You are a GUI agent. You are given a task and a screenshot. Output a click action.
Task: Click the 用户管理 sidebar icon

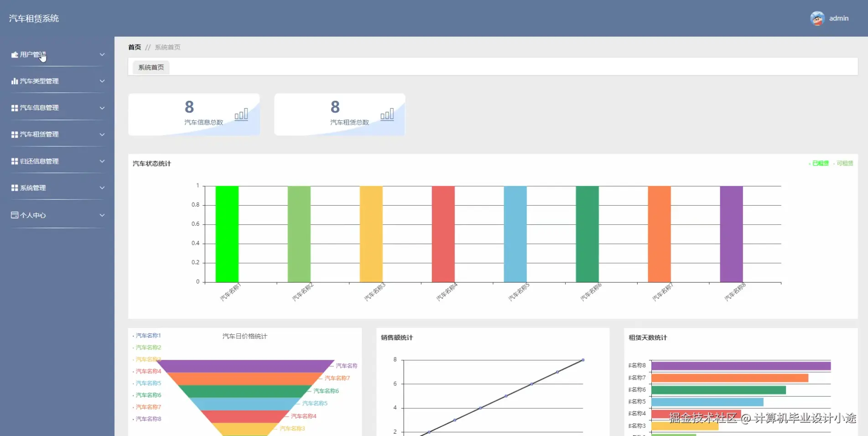(x=15, y=55)
